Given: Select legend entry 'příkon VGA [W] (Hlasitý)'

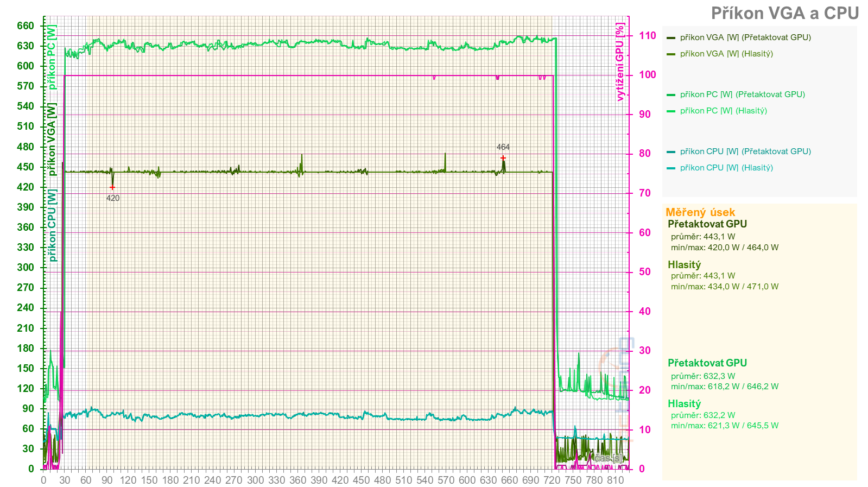Looking at the screenshot, I should 726,54.
